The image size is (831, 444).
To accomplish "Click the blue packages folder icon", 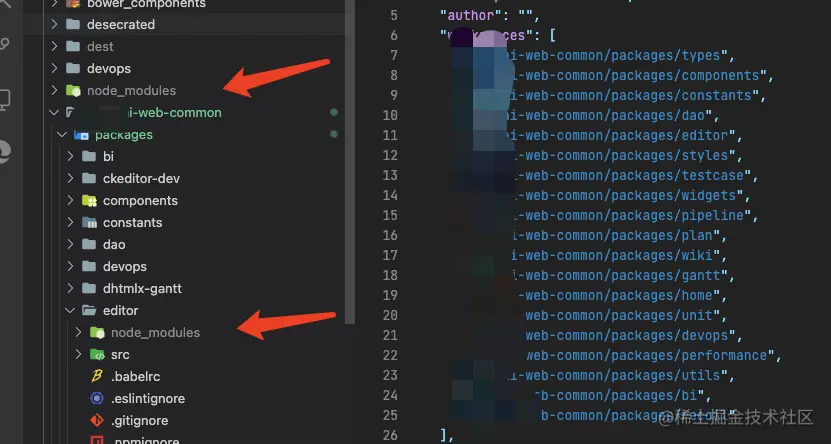I will pyautogui.click(x=81, y=135).
